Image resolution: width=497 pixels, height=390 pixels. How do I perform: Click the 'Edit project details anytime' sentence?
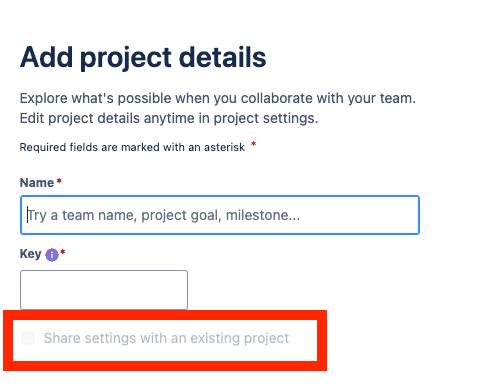(x=169, y=118)
